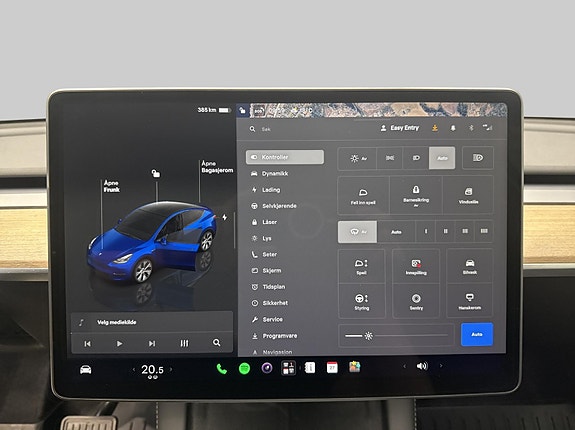
Task: Toggle Barnesikring child lock
Action: 416,195
